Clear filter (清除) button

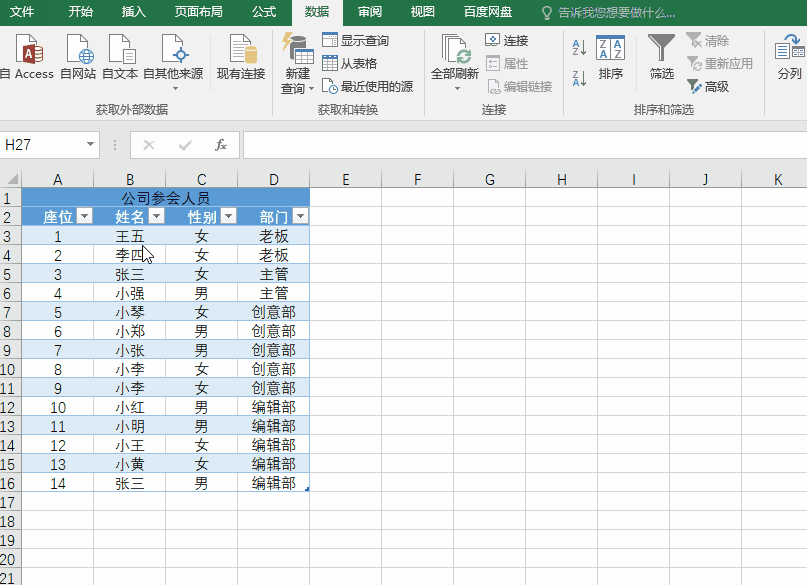point(708,40)
